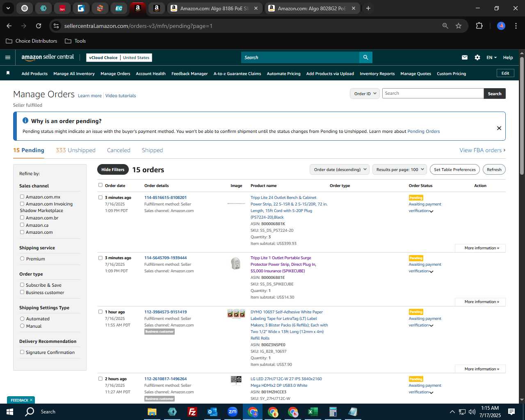Check the Amazon.com.br sales channel filter

(x=22, y=217)
